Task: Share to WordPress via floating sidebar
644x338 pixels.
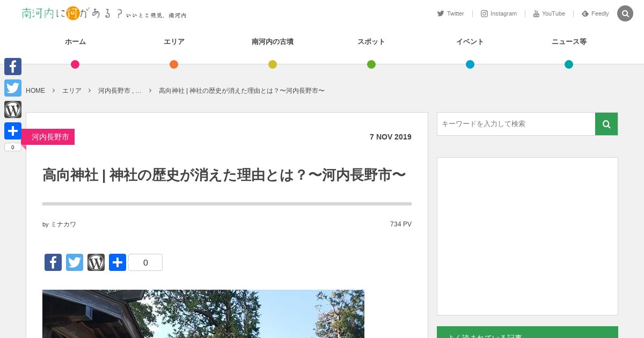Action: pyautogui.click(x=13, y=109)
